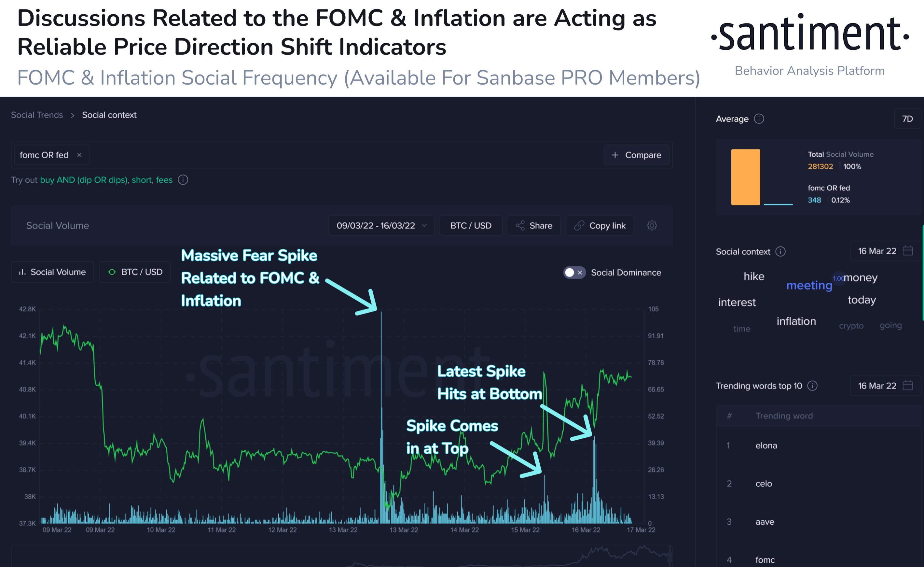Click the bar chart icon on Social Volume legend
The height and width of the screenshot is (567, 924).
[x=22, y=272]
